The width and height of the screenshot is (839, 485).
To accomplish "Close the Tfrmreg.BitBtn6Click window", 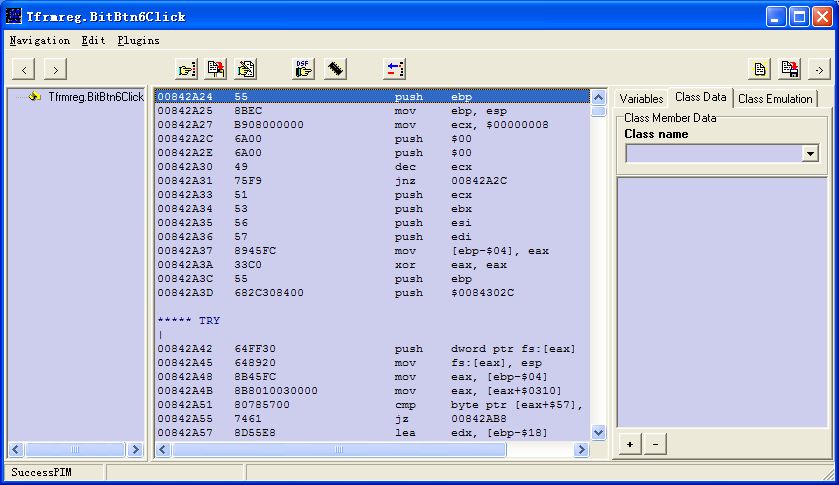I will point(822,17).
